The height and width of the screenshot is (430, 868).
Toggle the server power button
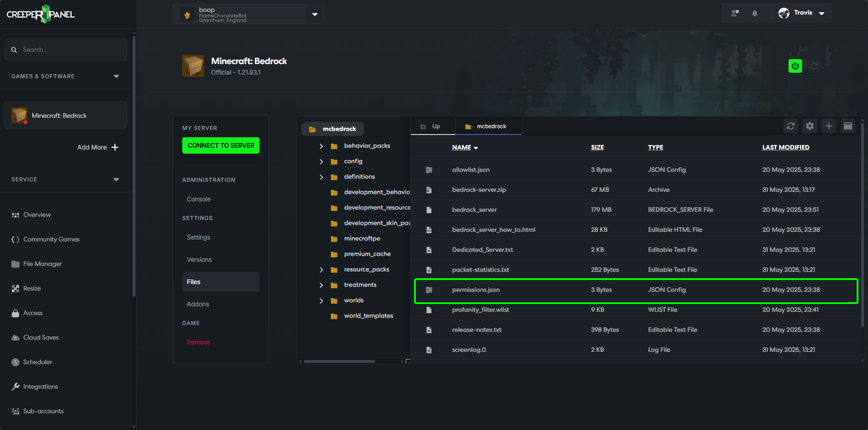tap(795, 65)
